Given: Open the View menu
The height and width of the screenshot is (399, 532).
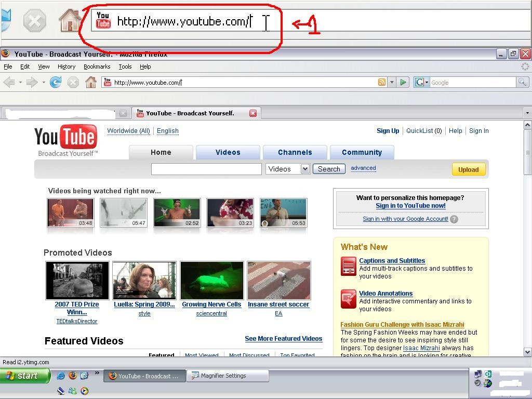Looking at the screenshot, I should pyautogui.click(x=44, y=66).
